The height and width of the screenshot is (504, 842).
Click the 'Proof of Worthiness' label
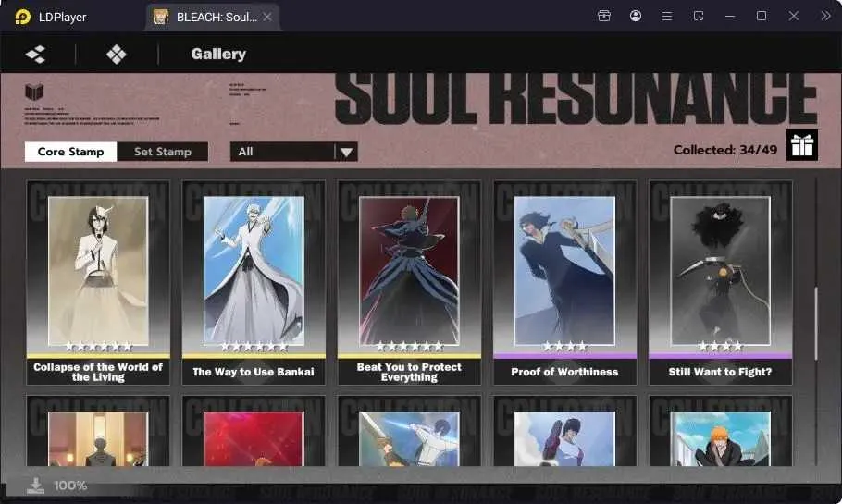click(565, 372)
